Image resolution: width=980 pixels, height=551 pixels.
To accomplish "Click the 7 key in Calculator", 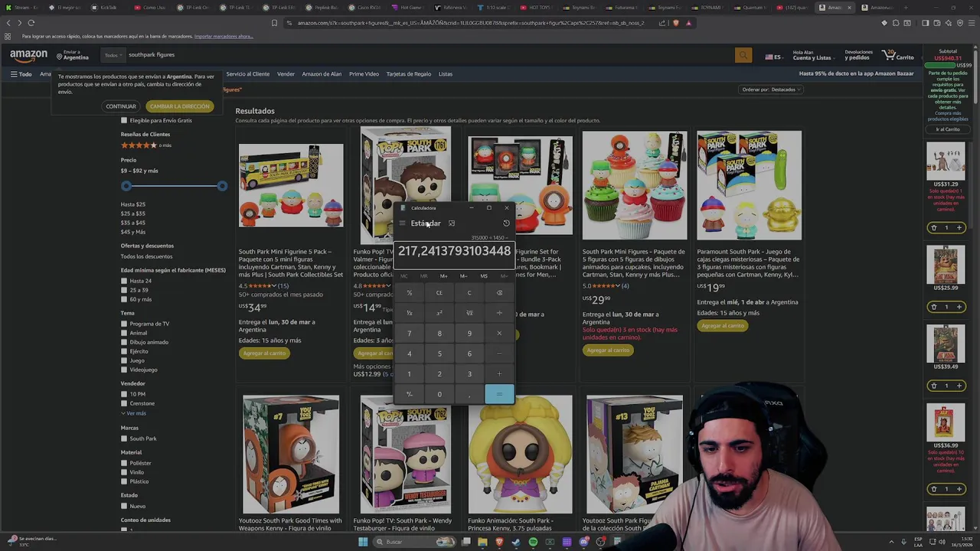I will (x=409, y=333).
